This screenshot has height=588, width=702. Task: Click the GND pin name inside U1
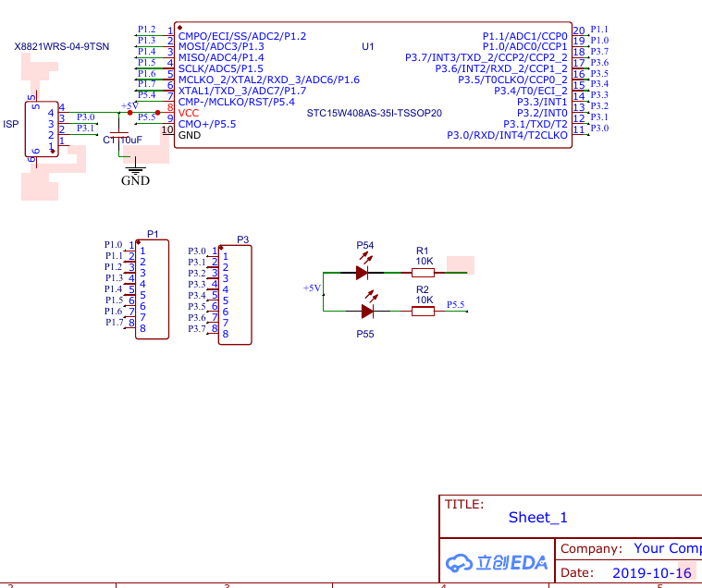[190, 135]
